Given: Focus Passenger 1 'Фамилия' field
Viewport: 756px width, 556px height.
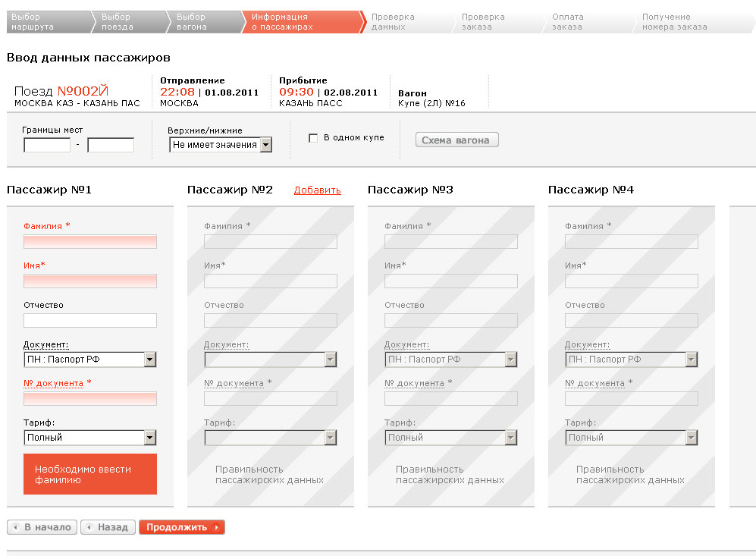Looking at the screenshot, I should pyautogui.click(x=89, y=242).
